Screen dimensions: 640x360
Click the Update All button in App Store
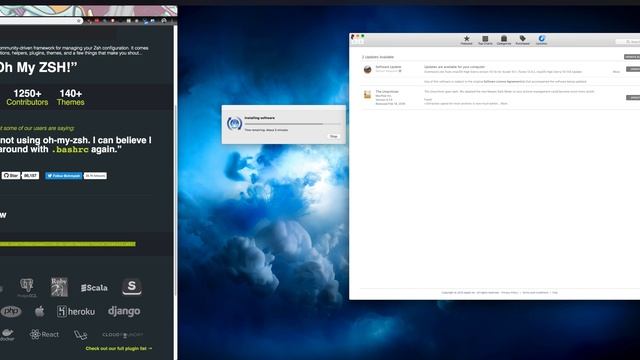point(632,57)
